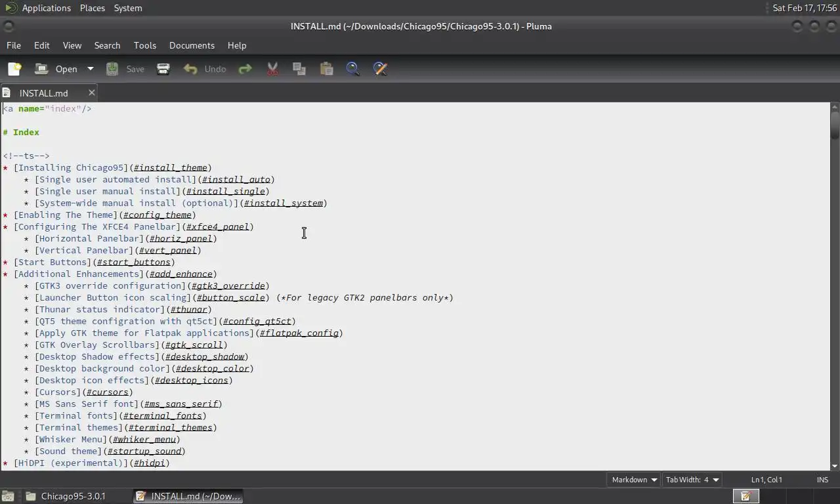Screen dimensions: 840x504
Task: Click the Save toolbar button
Action: pos(125,69)
